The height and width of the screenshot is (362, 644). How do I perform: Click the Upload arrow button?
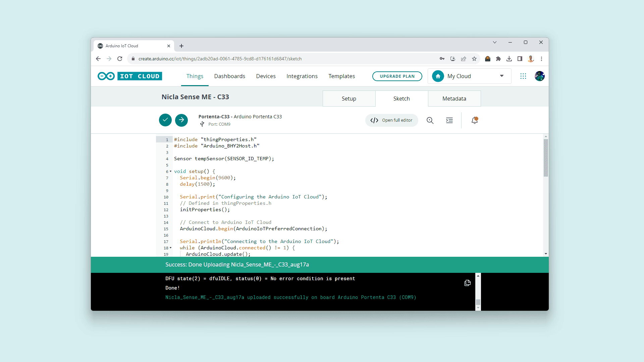tap(181, 120)
